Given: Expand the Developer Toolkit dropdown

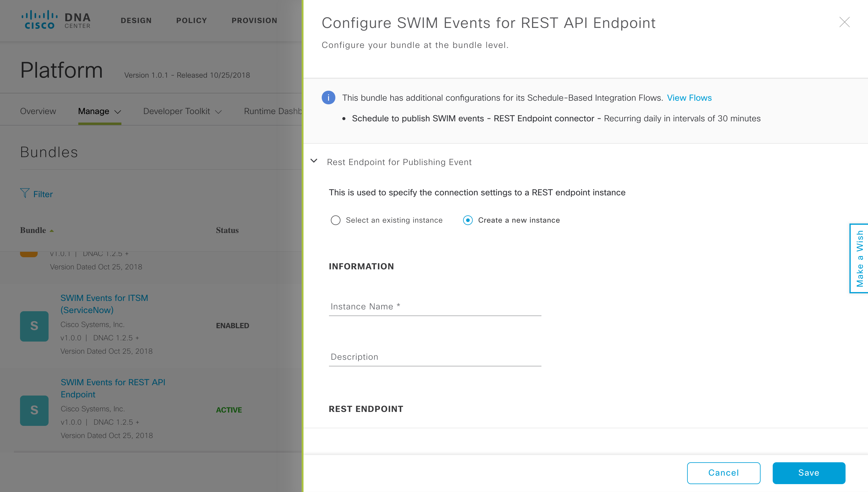Looking at the screenshot, I should 182,112.
